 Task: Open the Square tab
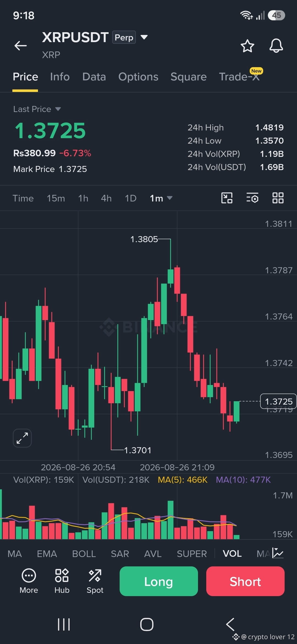coord(188,77)
